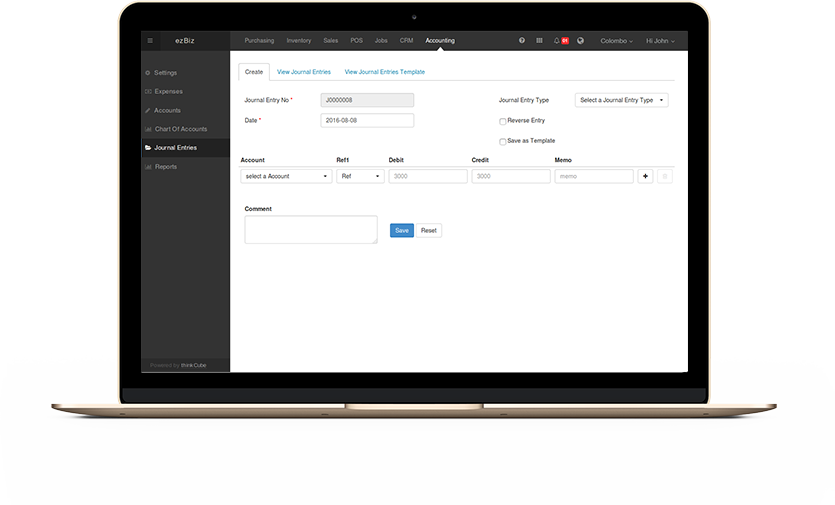Screen dimensions: 835x505
Task: Open the Colombo location dropdown
Action: [616, 41]
